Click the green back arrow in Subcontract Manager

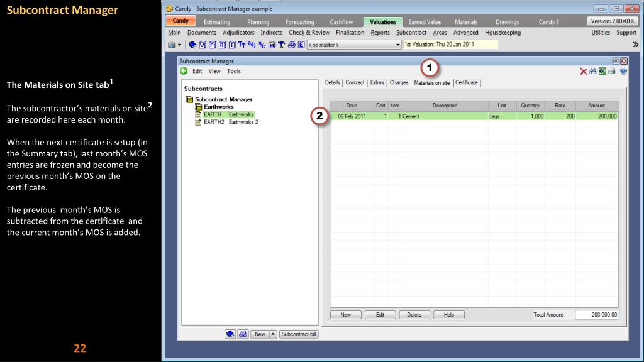pyautogui.click(x=184, y=71)
